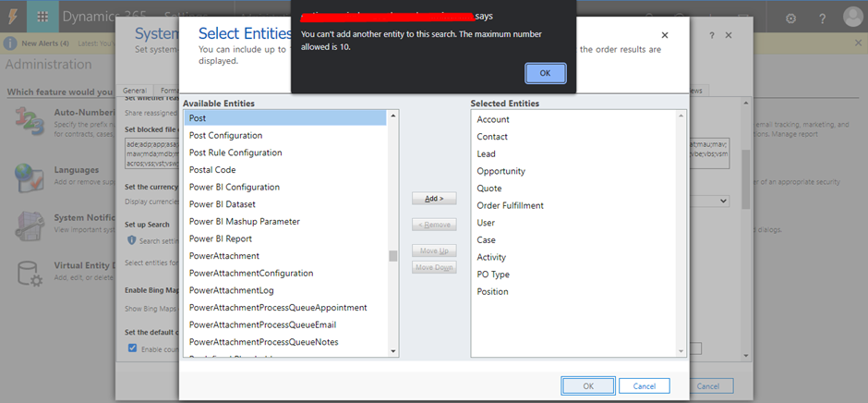Image resolution: width=868 pixels, height=403 pixels.
Task: Open the help question mark icon
Action: (823, 18)
